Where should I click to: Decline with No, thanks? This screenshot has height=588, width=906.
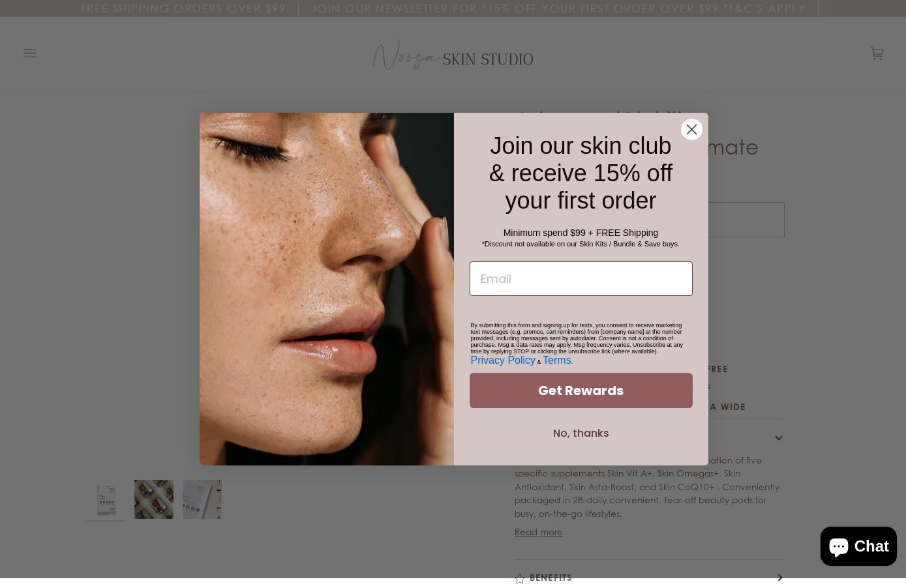[x=581, y=433]
